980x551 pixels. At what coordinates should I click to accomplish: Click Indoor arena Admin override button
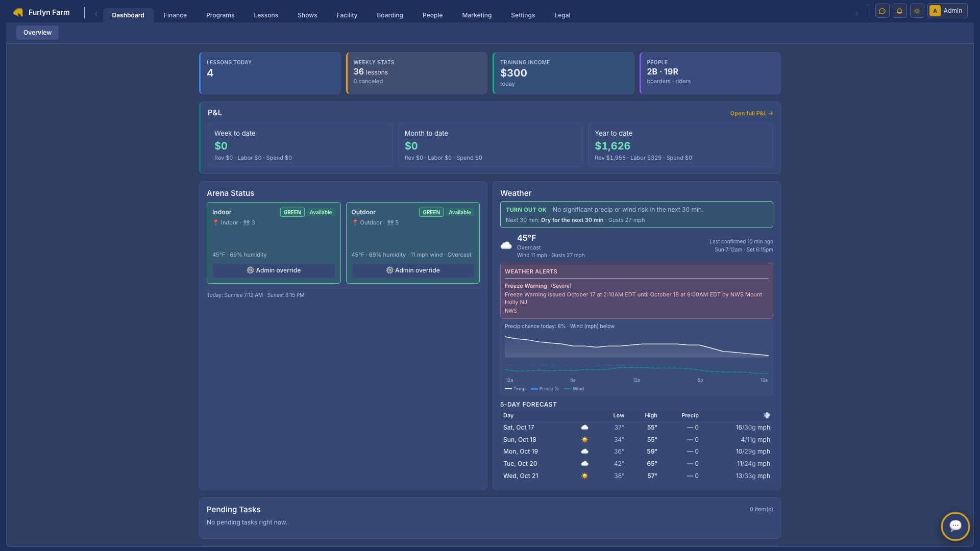point(274,270)
